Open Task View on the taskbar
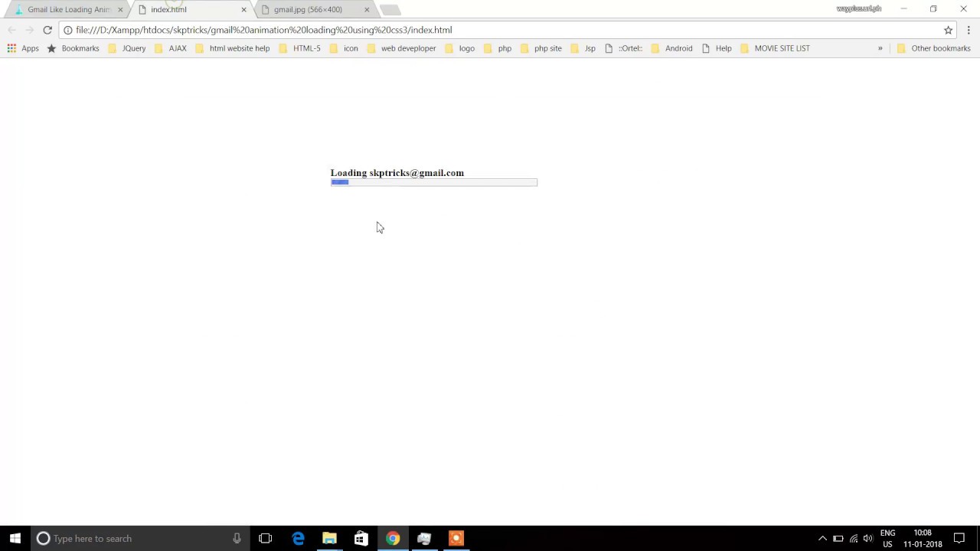The width and height of the screenshot is (980, 551). (266, 538)
